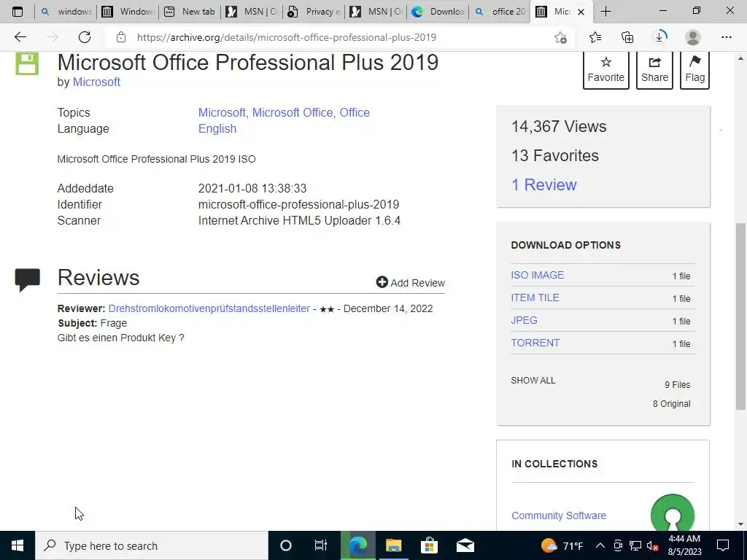Open File Explorer from taskbar
747x560 pixels.
point(393,545)
